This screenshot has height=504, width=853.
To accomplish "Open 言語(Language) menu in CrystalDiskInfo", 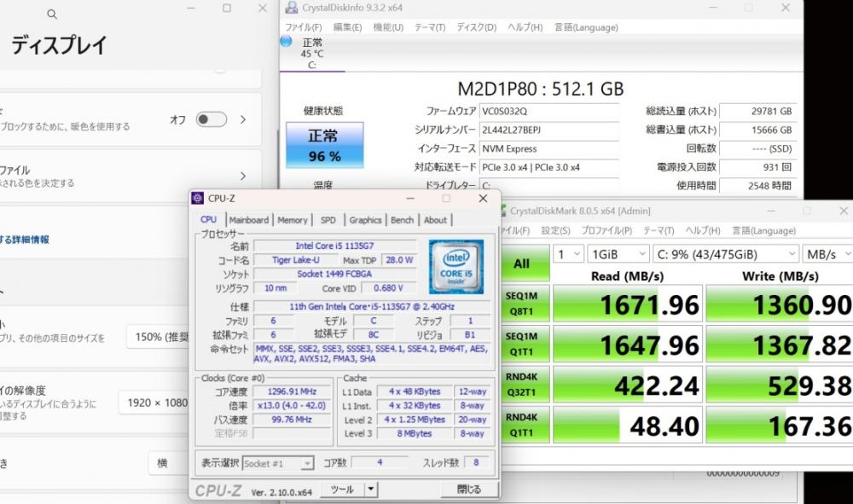I will pyautogui.click(x=586, y=27).
